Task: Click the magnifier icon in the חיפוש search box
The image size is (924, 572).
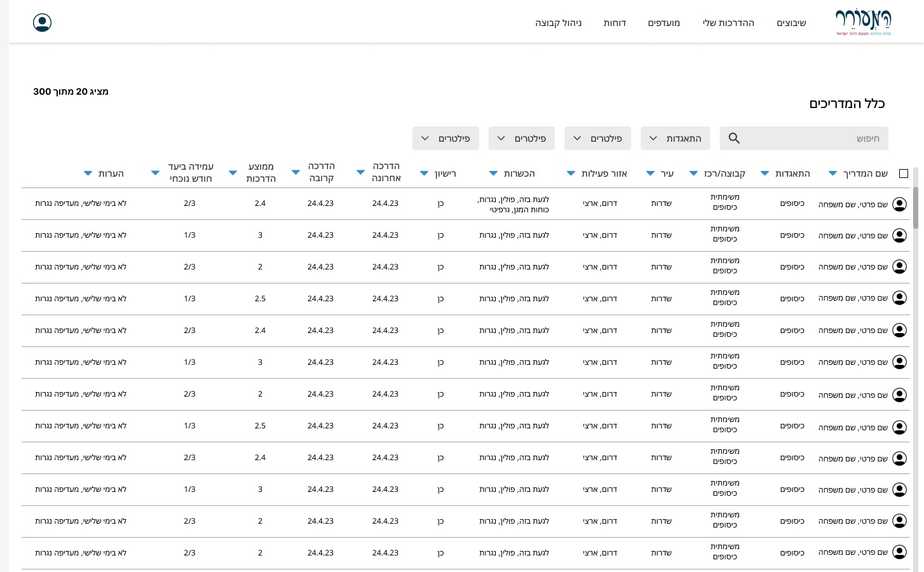Action: pos(734,139)
